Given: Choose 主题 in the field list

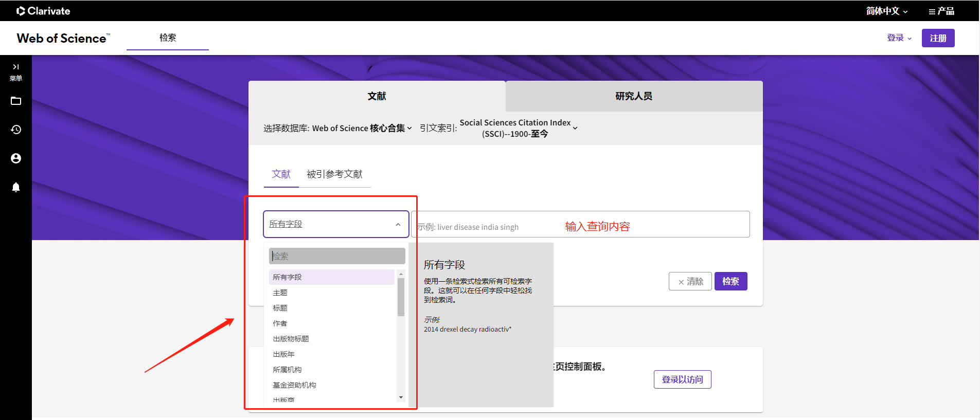Looking at the screenshot, I should coord(331,293).
